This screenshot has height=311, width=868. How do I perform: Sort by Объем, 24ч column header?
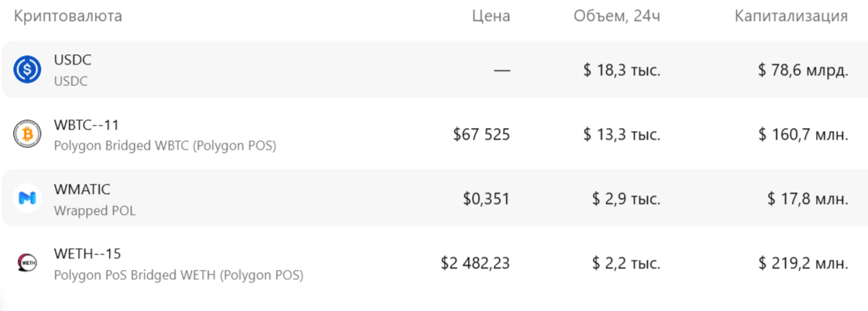[617, 16]
